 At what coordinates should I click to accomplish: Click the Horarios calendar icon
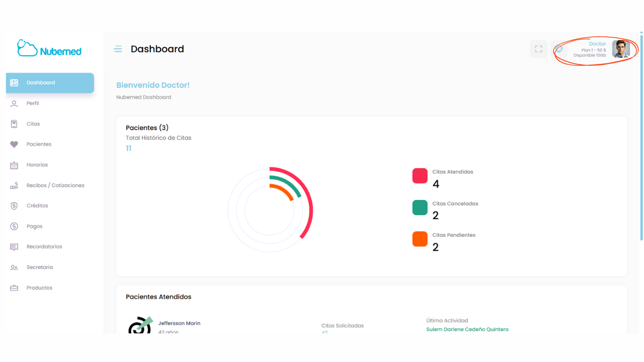[14, 165]
